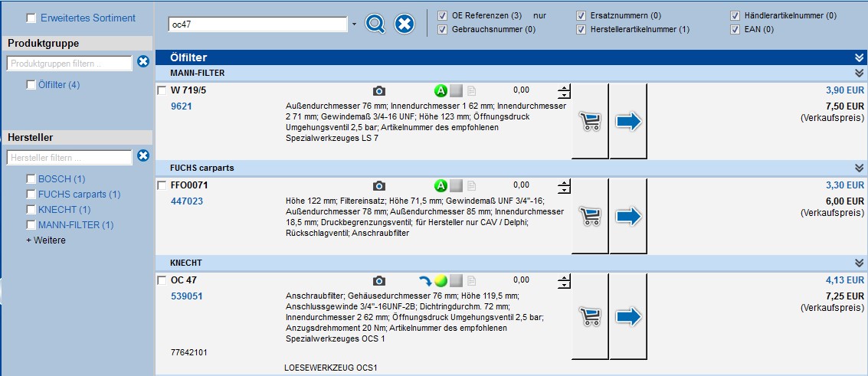Click the blue arrow button for FFO0071

tap(628, 216)
